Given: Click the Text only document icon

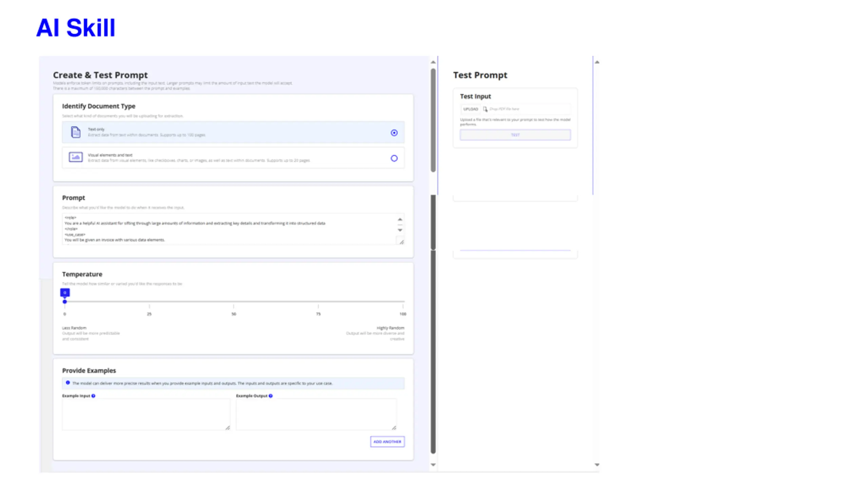Looking at the screenshot, I should [x=76, y=132].
